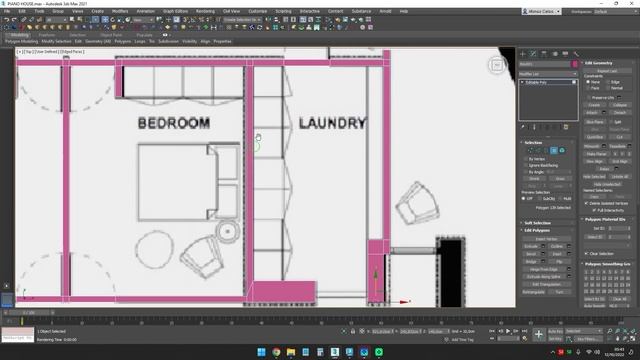Viewport: 640px width, 360px height.
Task: Click the Bridge button in Edit Polygons
Action: click(x=531, y=262)
